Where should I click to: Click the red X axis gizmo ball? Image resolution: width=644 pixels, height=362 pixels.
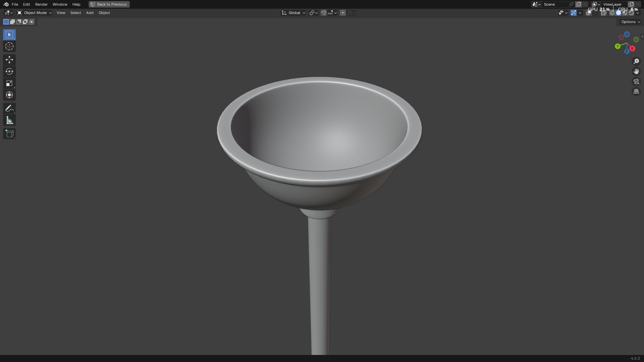pos(632,49)
